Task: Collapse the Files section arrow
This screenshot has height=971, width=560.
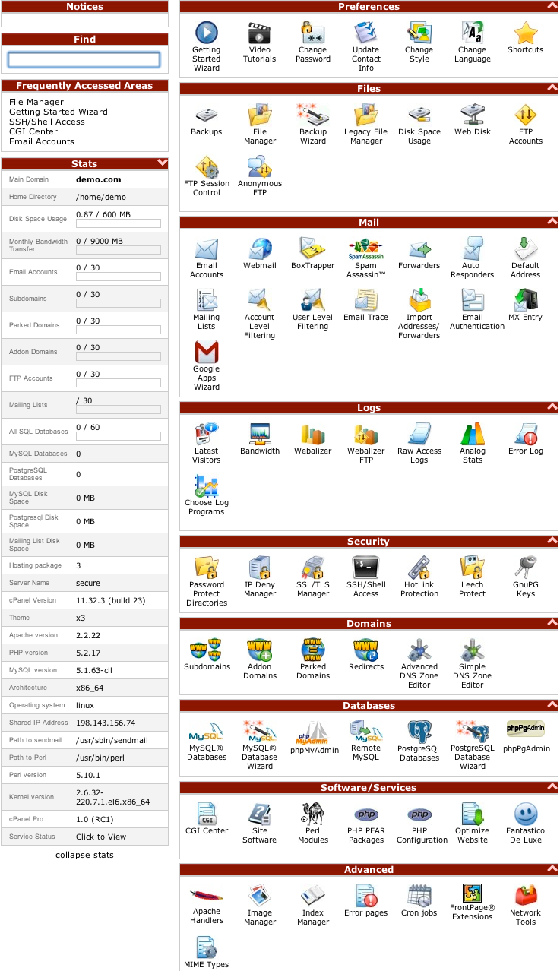Action: (552, 87)
